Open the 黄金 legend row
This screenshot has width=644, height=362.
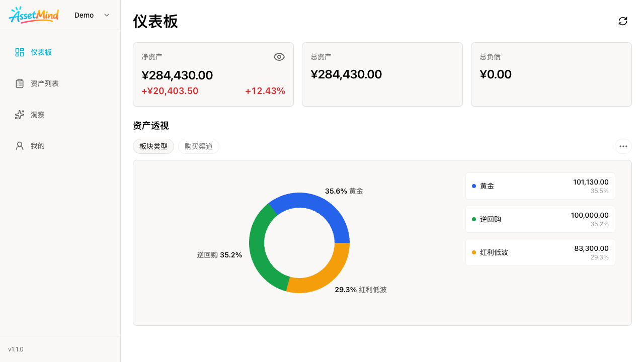click(540, 186)
